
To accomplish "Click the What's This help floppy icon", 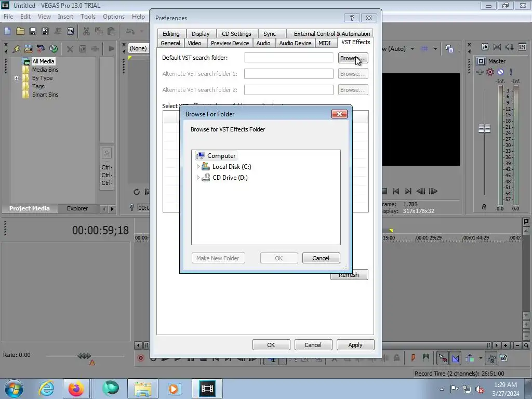I will click(x=45, y=31).
